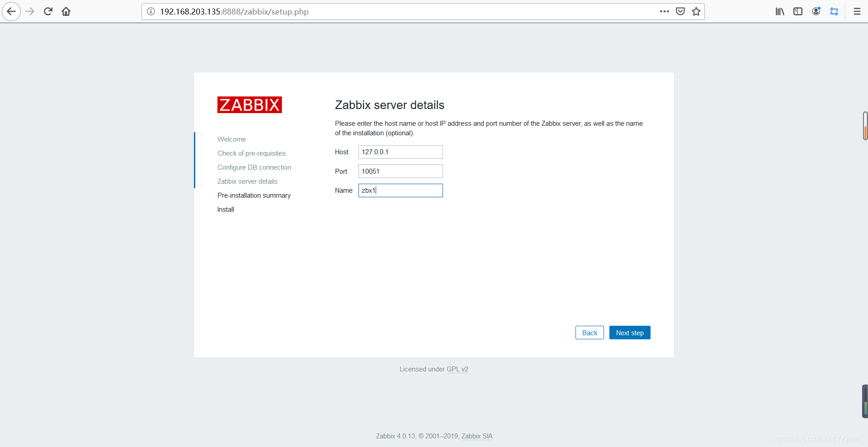Viewport: 868px width, 447px height.
Task: Click into the Name field containing zbx1
Action: [401, 190]
